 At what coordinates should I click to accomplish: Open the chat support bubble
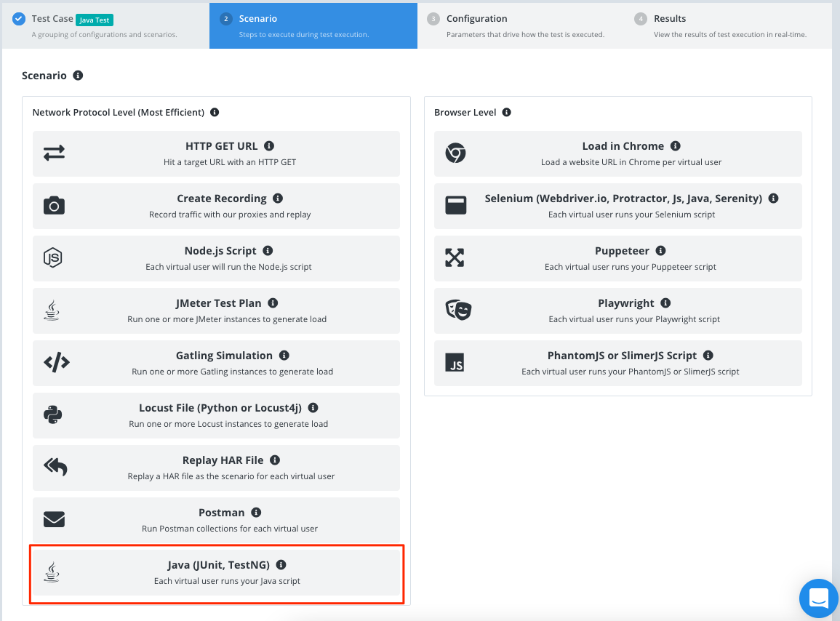click(819, 598)
